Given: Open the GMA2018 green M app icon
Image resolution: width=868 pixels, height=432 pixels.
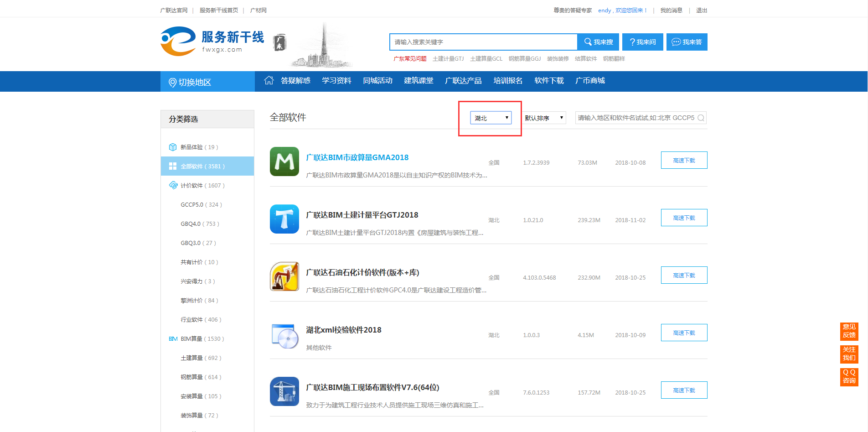Looking at the screenshot, I should (284, 161).
